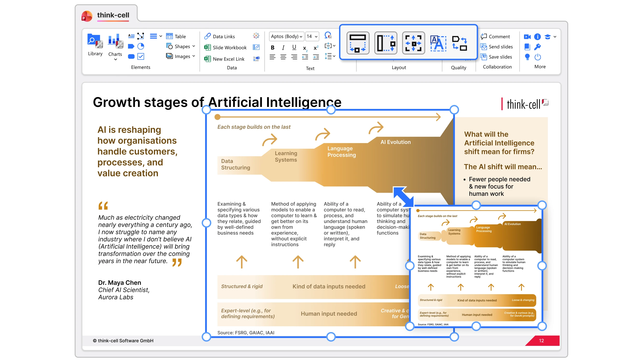Open the Aptos (Body) font dropdown
This screenshot has width=644, height=362.
coord(286,36)
